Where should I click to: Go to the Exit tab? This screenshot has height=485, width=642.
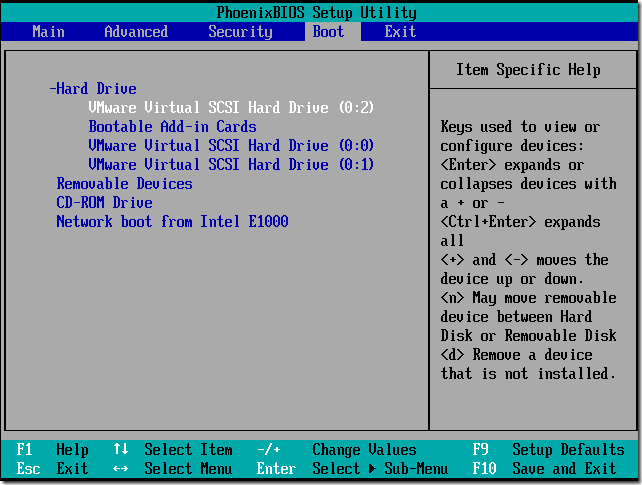coord(400,32)
